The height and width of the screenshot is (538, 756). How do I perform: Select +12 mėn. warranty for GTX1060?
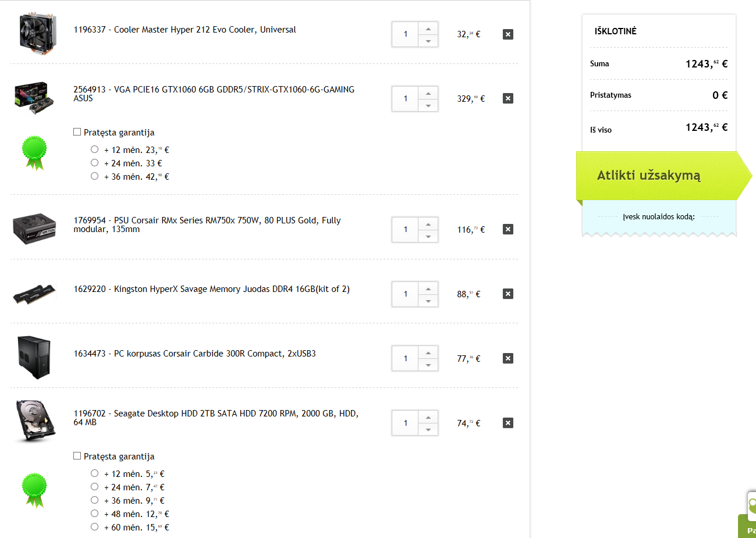[x=94, y=149]
